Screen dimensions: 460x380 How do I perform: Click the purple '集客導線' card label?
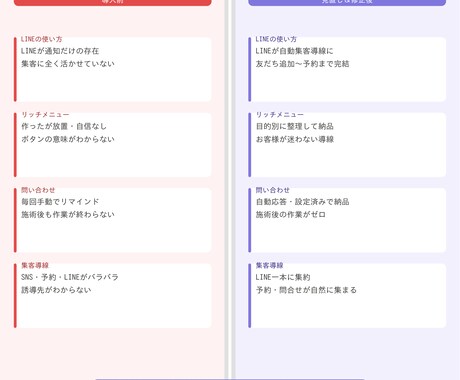point(269,265)
